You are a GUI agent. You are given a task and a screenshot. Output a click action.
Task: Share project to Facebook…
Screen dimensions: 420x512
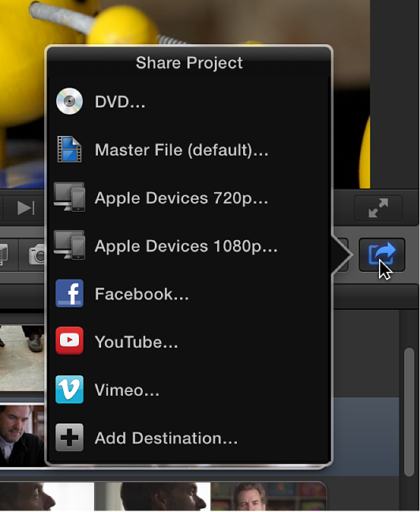(189, 294)
